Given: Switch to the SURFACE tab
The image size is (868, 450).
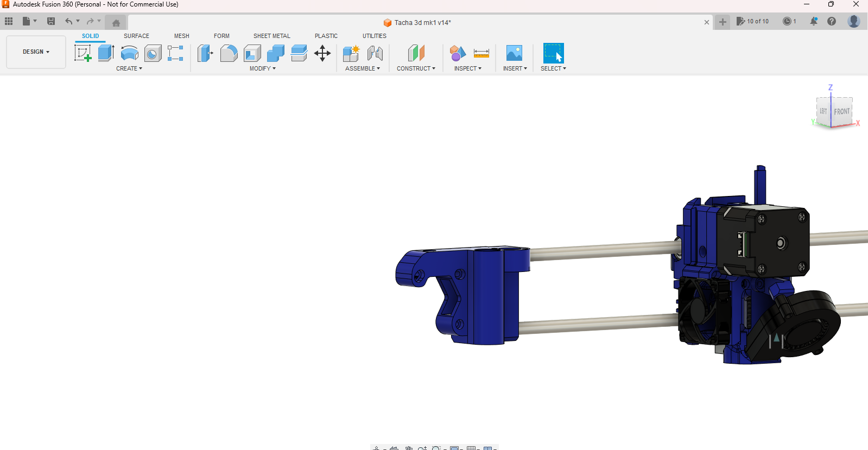Looking at the screenshot, I should tap(136, 36).
